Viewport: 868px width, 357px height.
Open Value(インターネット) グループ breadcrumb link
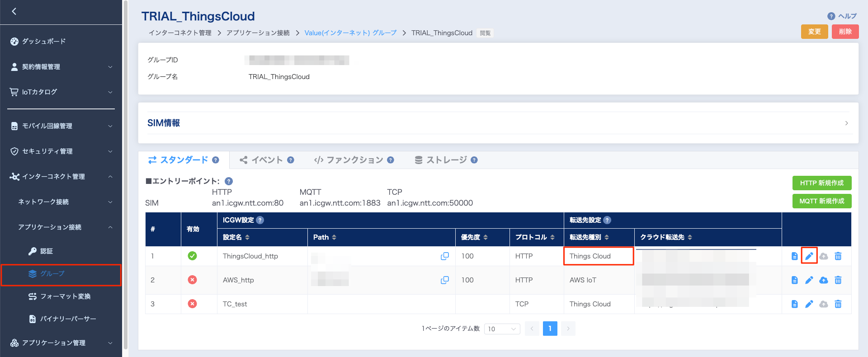tap(350, 33)
